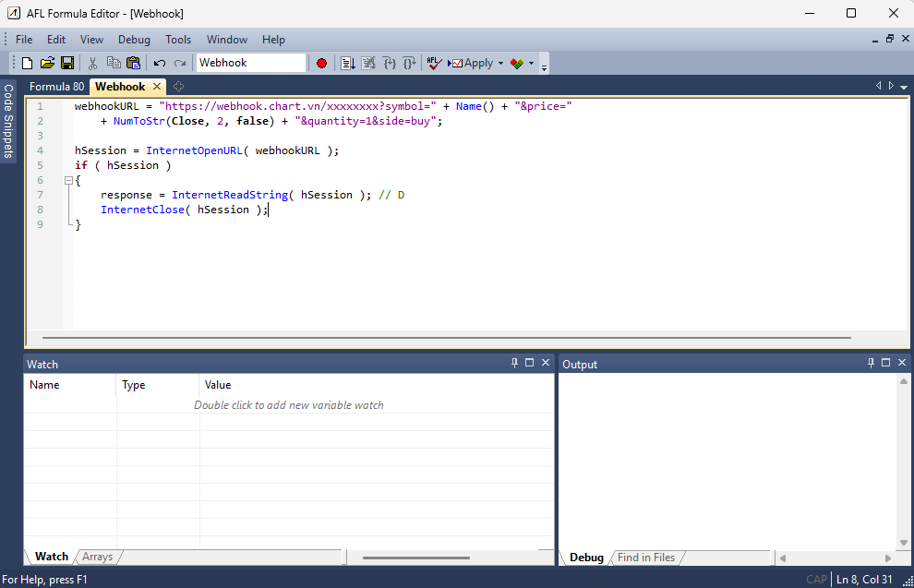This screenshot has width=914, height=588.
Task: Open the Help menu
Action: 273,40
